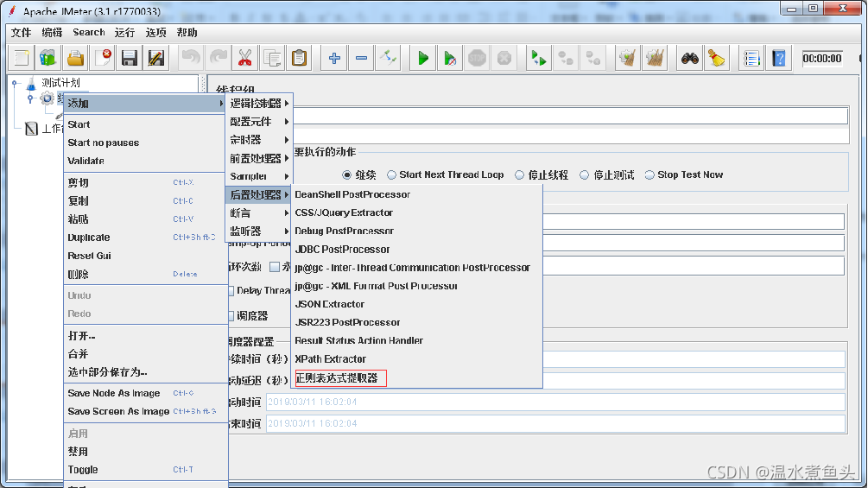The image size is (868, 488).
Task: Click the Clear broom icon
Action: tap(628, 58)
